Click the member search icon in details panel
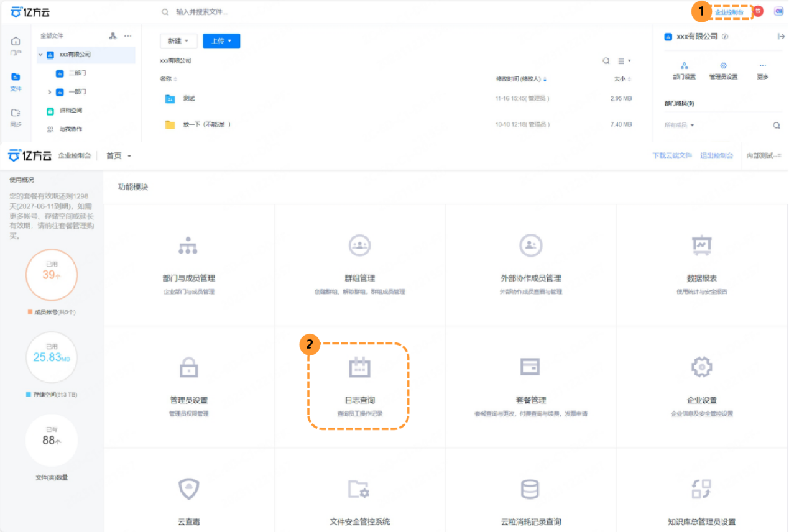789x532 pixels. (x=777, y=126)
